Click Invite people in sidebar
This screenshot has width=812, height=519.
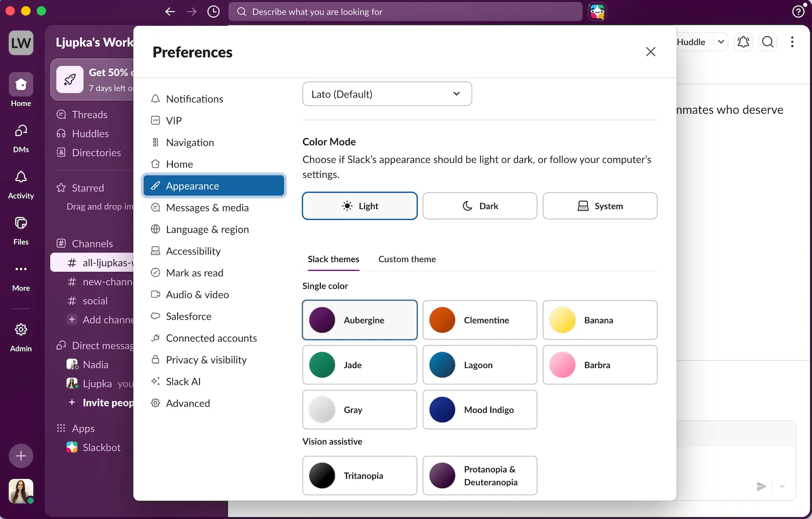(x=101, y=403)
